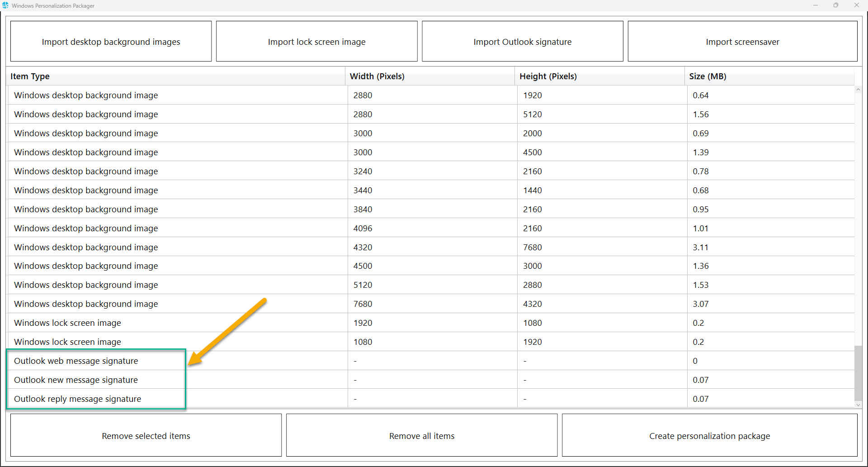Click Create personalization package button
Screen dimensions: 868x467
(709, 436)
